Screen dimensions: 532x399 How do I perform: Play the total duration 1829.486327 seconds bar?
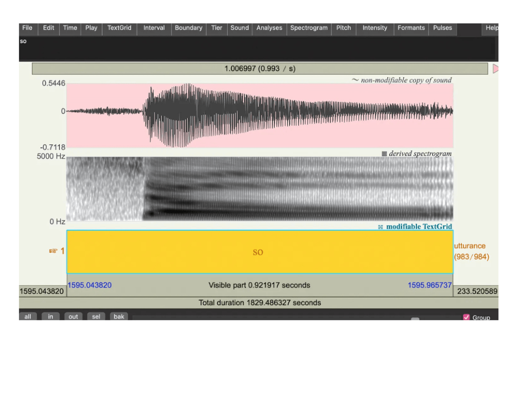pyautogui.click(x=259, y=303)
